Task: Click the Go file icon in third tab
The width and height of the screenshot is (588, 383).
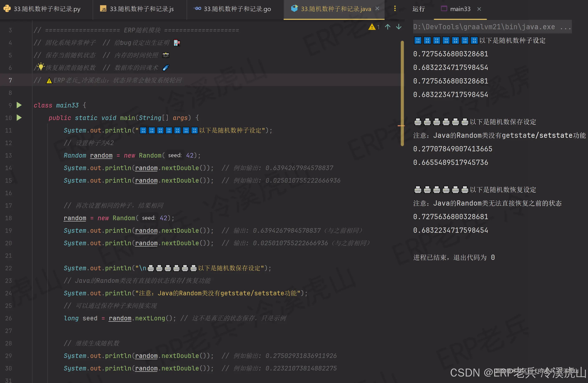Action: tap(197, 9)
